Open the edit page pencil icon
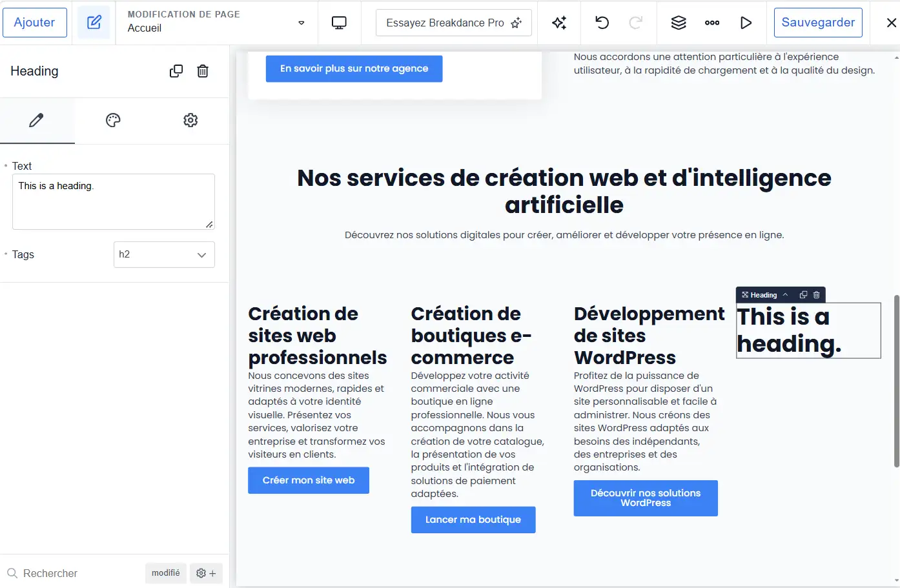 (x=94, y=23)
